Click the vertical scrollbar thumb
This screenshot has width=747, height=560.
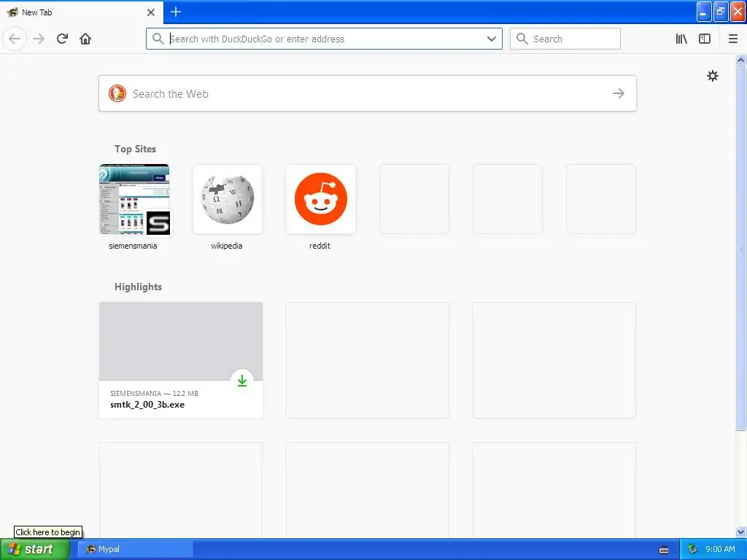[x=740, y=248]
